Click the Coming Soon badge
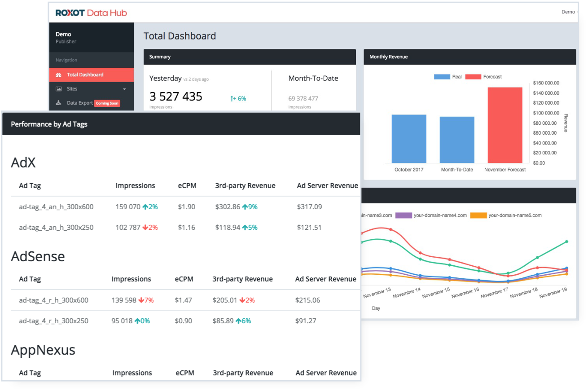588x391 pixels. coord(107,103)
